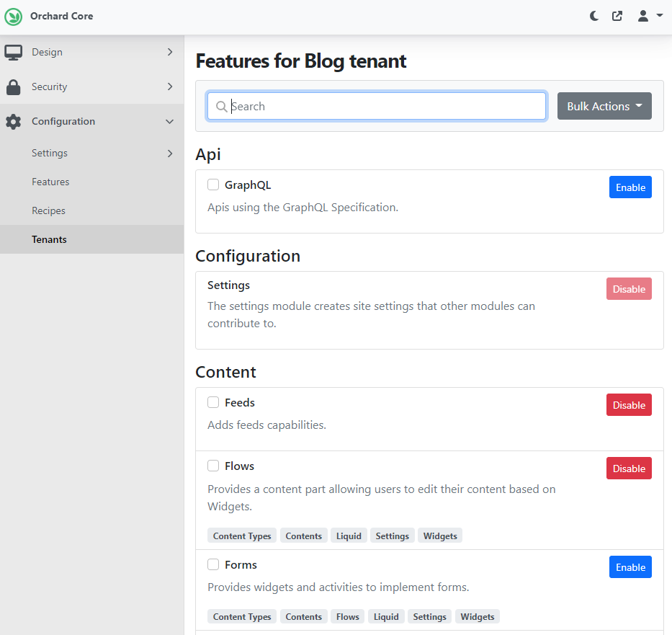Go to Recipes in the sidebar

[91, 210]
